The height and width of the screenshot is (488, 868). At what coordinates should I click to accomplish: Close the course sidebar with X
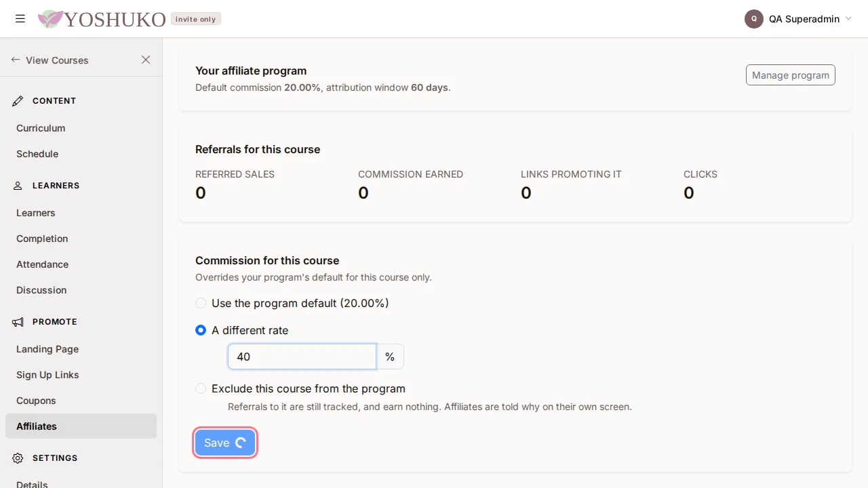coord(146,60)
